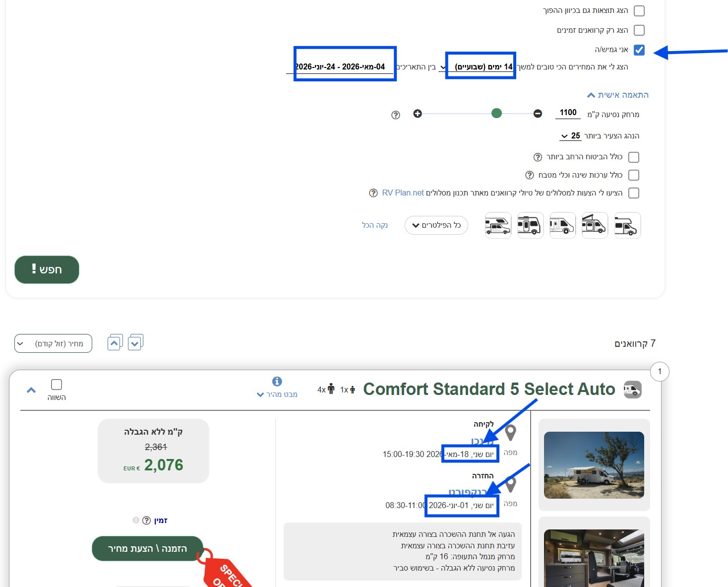Choose the bus-style integrated motorhome icon
The width and height of the screenshot is (728, 587).
pyautogui.click(x=530, y=225)
